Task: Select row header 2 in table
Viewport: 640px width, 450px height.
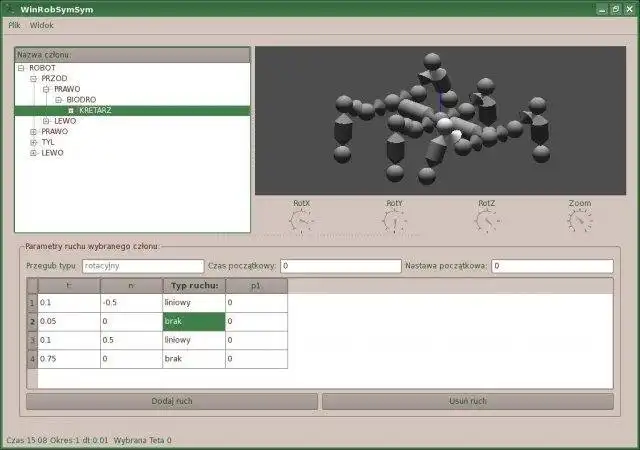Action: tap(32, 322)
